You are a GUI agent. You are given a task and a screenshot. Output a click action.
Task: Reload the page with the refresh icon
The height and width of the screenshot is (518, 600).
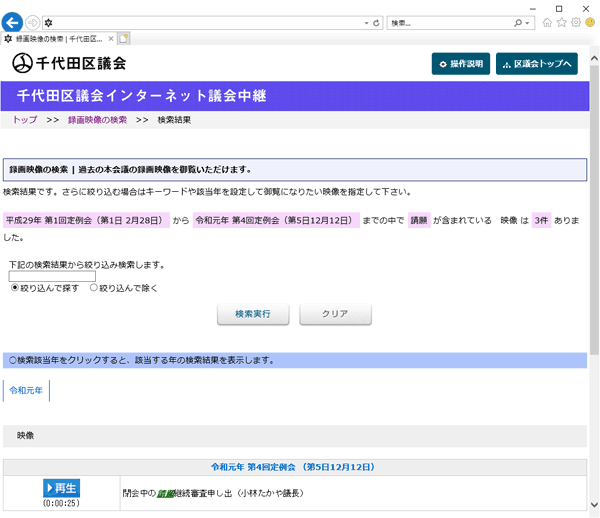[x=376, y=23]
